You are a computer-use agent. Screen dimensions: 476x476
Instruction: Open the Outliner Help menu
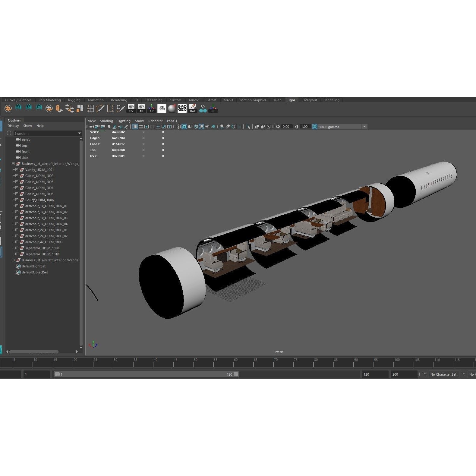[40, 126]
